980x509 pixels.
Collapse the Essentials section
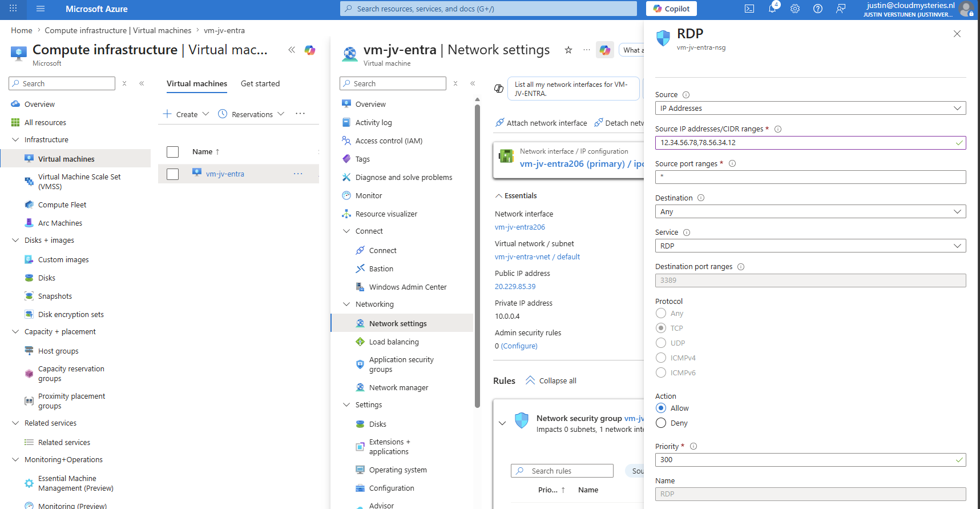point(516,195)
